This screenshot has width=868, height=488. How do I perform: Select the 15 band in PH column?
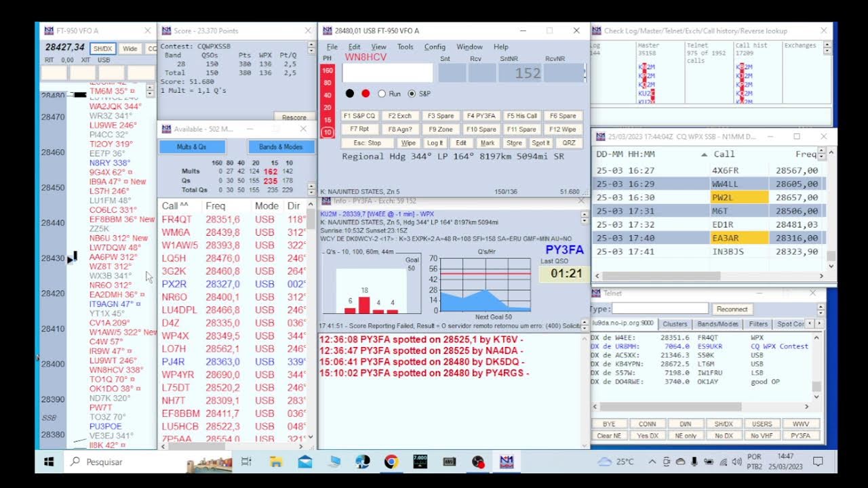[328, 120]
